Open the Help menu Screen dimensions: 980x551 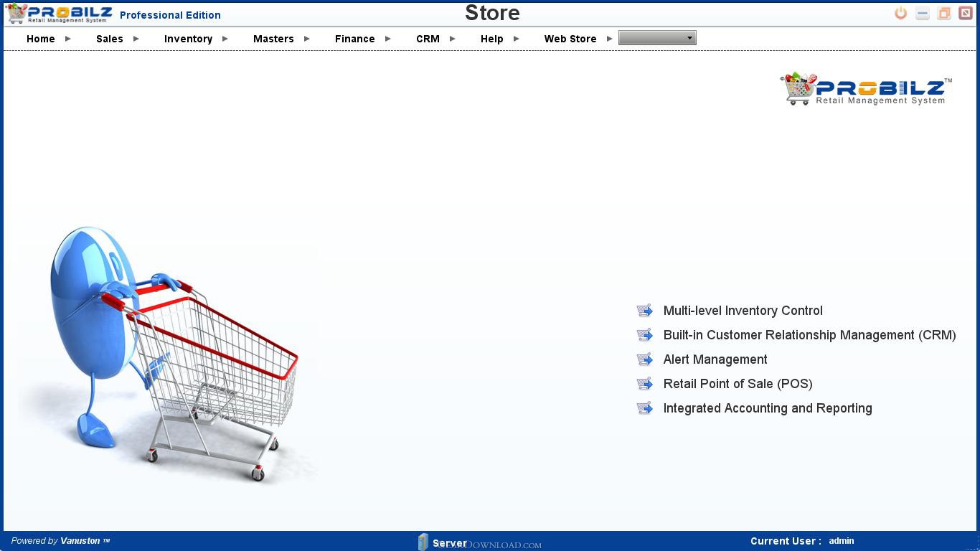point(491,39)
